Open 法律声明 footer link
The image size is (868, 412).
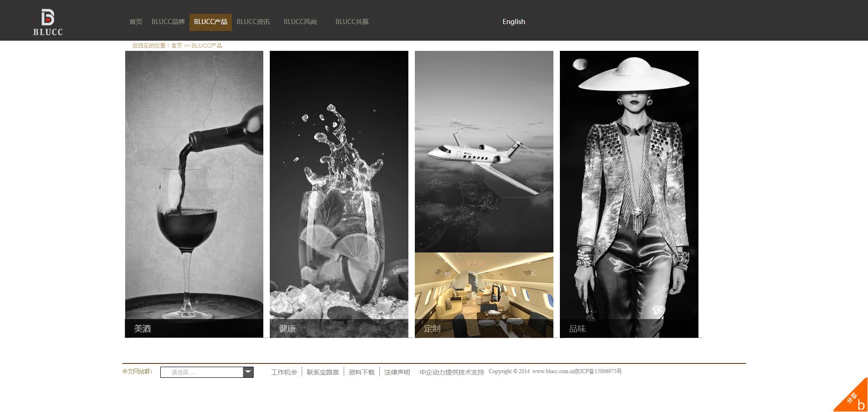(x=397, y=372)
